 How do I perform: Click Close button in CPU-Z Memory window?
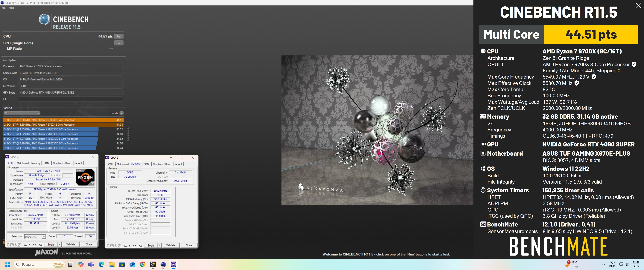tap(189, 245)
